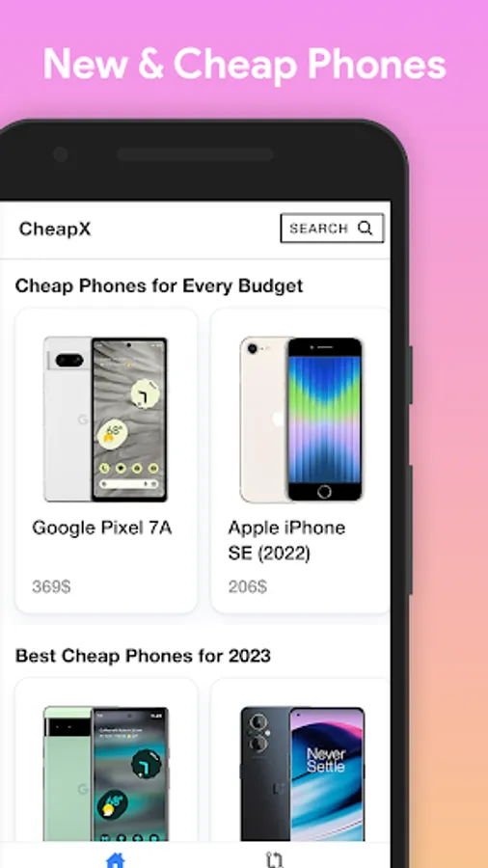Click the New & Cheap Phones banner text

(x=245, y=65)
